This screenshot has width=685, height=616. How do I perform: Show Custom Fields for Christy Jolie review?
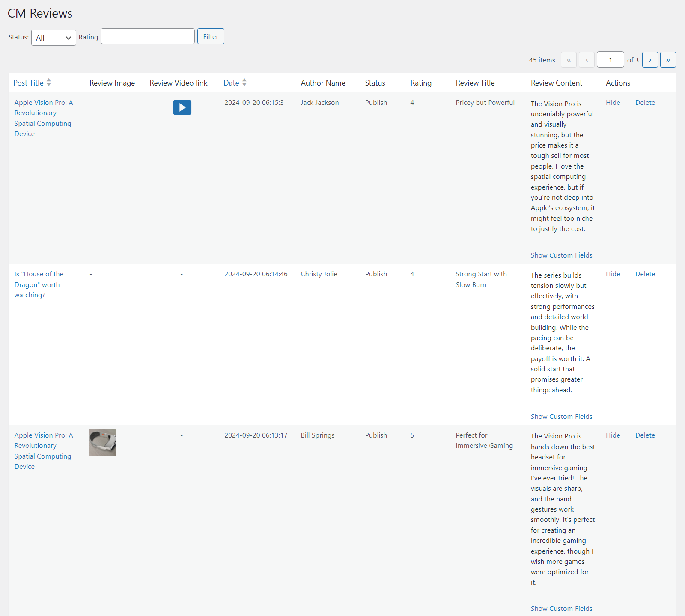(562, 417)
